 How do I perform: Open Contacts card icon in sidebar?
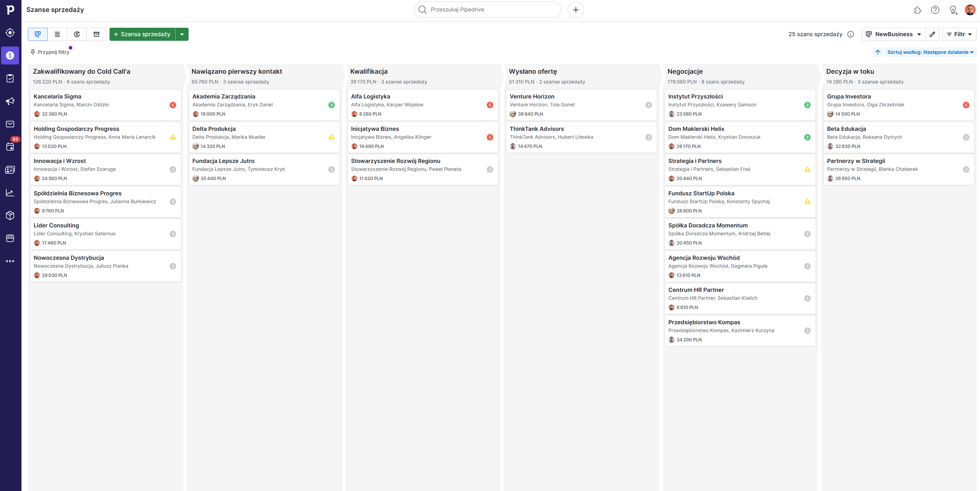(10, 170)
